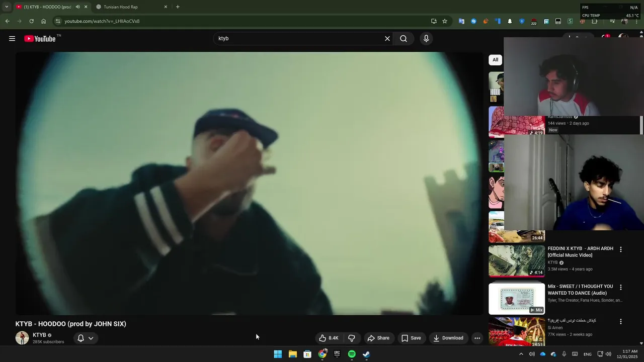Open the FEDDINI X KTYB ARDH ARDH thumbnail
The image size is (644, 362).
click(x=517, y=261)
